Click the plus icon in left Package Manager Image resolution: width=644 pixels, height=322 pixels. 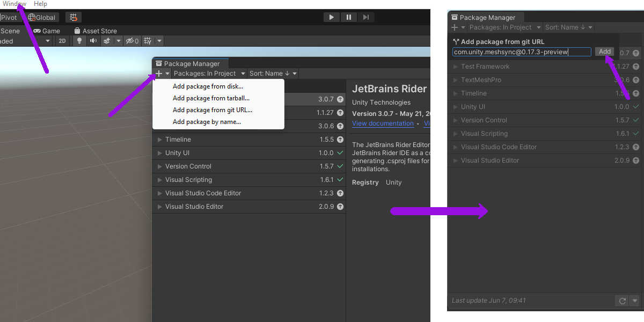tap(159, 74)
